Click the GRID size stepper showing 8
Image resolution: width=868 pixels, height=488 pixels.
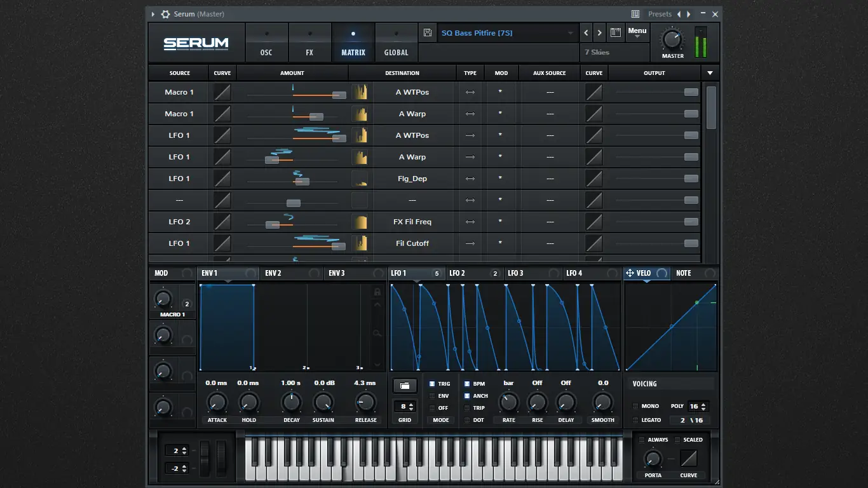coord(405,406)
